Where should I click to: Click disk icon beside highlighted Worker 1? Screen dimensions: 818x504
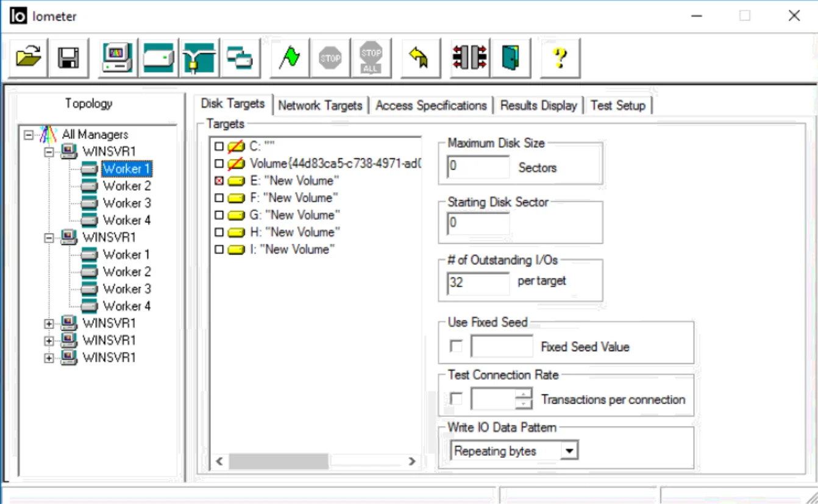[89, 169]
